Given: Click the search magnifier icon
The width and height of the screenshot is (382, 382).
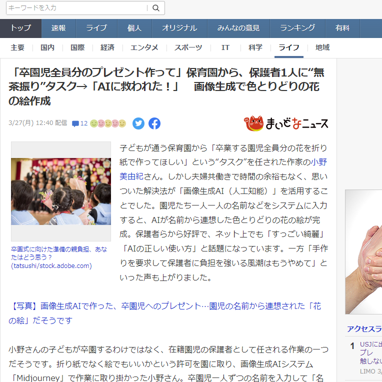Looking at the screenshot, I should click(x=156, y=8).
